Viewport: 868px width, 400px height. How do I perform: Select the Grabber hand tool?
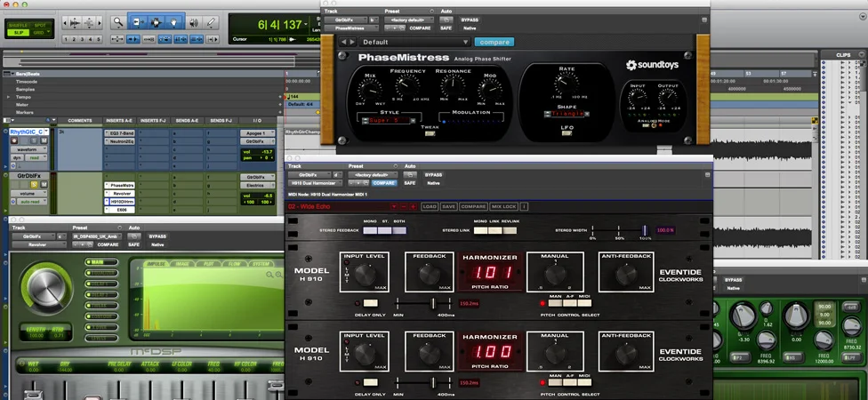(x=173, y=23)
